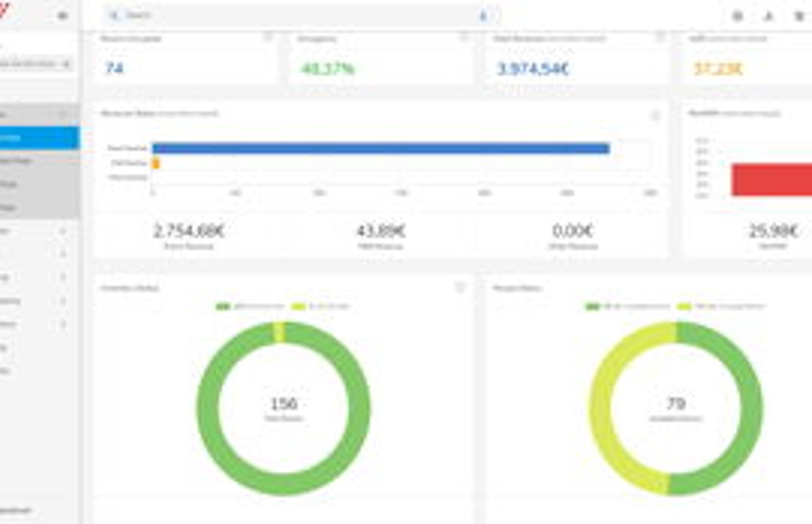Toggle light green legend item above 79 donut
The image size is (812, 524).
coord(721,306)
